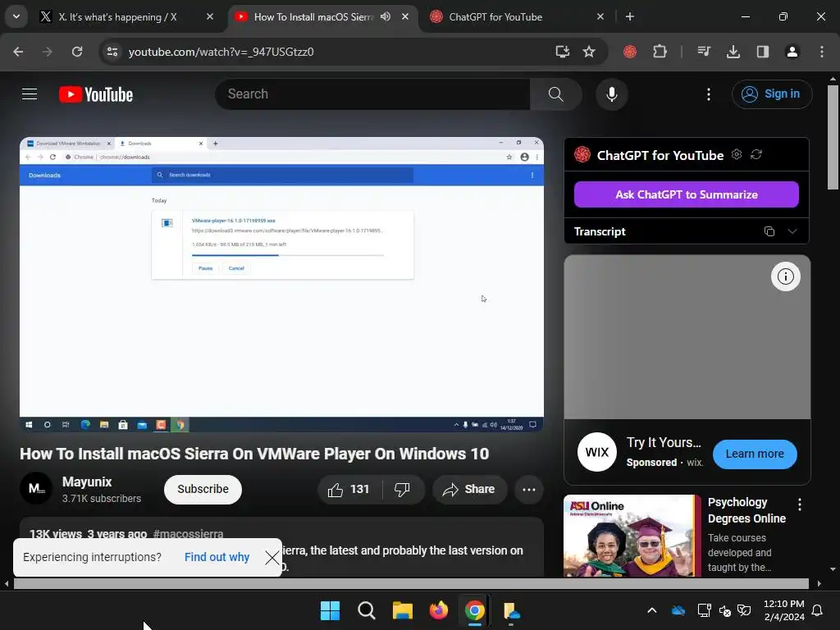Toggle the Chrome side panel

coord(762,52)
